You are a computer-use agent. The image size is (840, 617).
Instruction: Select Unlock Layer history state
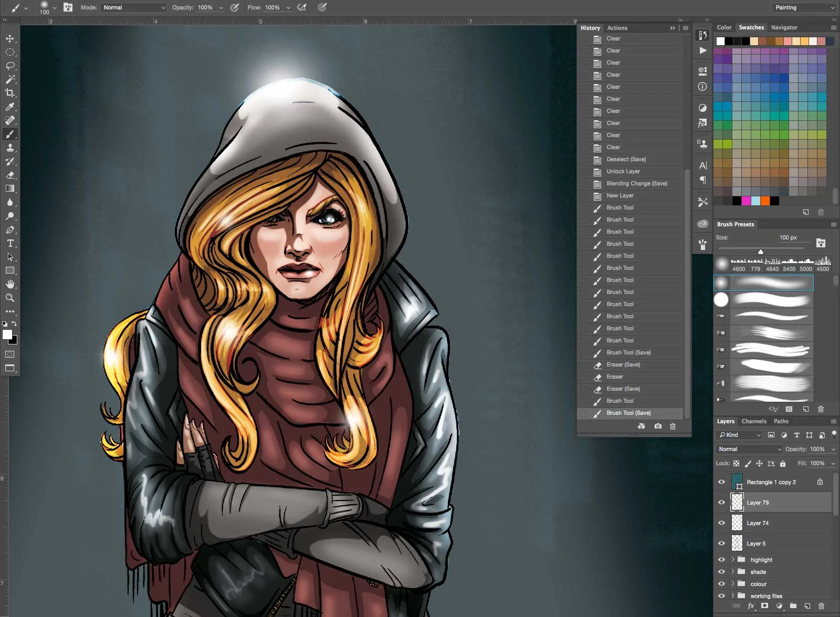[631, 171]
